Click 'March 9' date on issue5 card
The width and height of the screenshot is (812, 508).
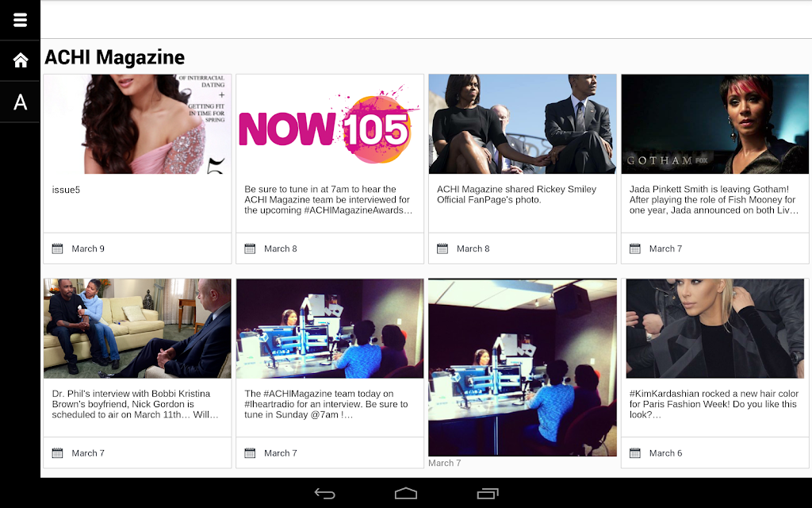click(88, 248)
